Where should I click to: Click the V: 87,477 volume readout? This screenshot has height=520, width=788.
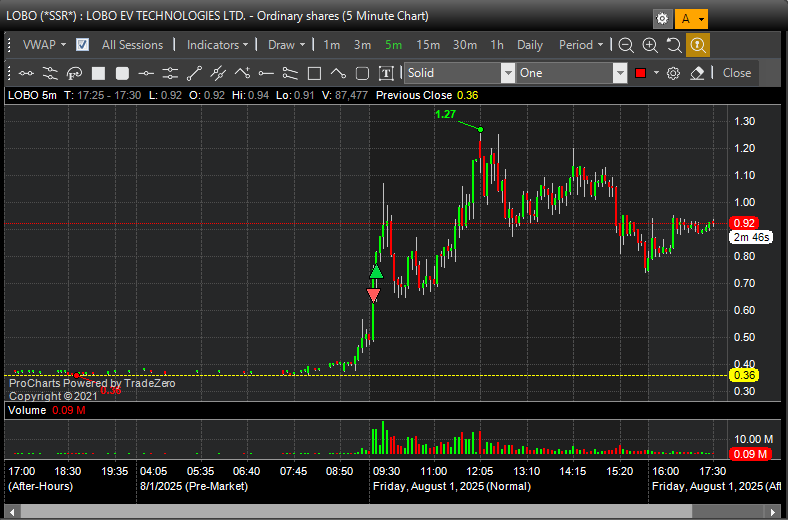(x=345, y=95)
